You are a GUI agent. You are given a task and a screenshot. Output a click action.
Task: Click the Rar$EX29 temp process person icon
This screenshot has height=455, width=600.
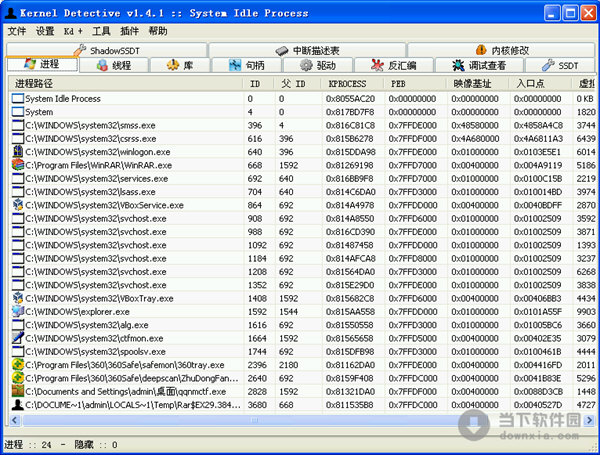(18, 404)
